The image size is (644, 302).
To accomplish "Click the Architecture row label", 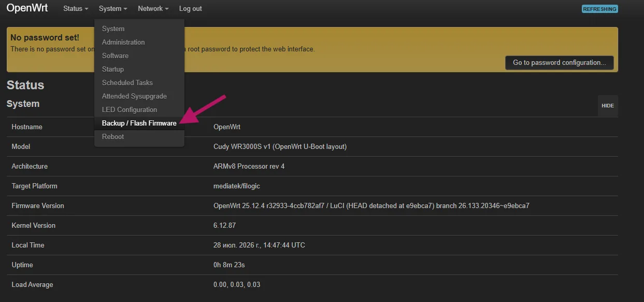I will 30,167.
